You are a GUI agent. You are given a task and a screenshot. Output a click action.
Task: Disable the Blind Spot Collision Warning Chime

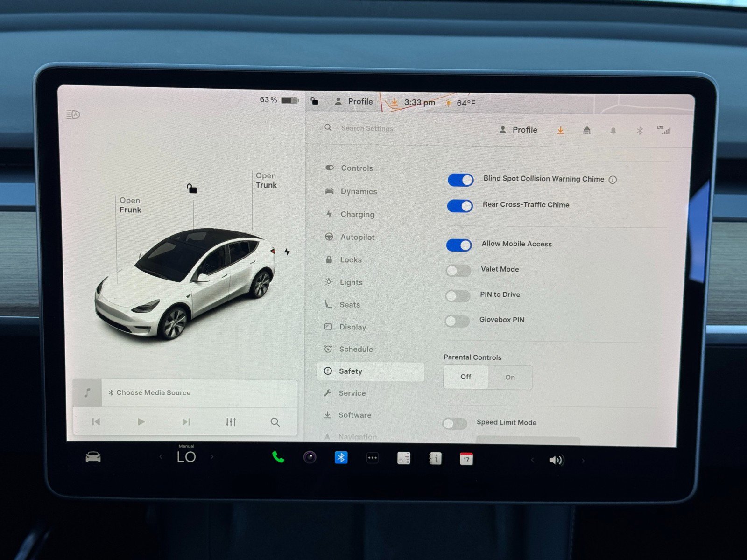pos(460,180)
